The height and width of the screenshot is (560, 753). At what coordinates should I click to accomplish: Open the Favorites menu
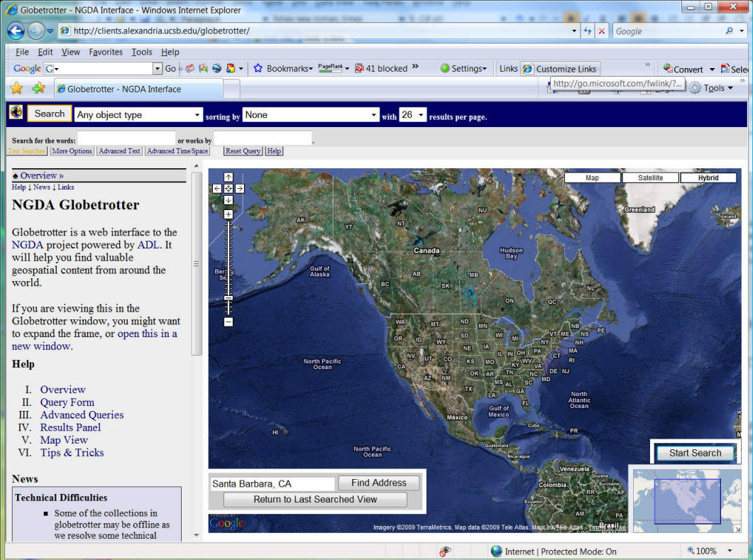tap(106, 52)
